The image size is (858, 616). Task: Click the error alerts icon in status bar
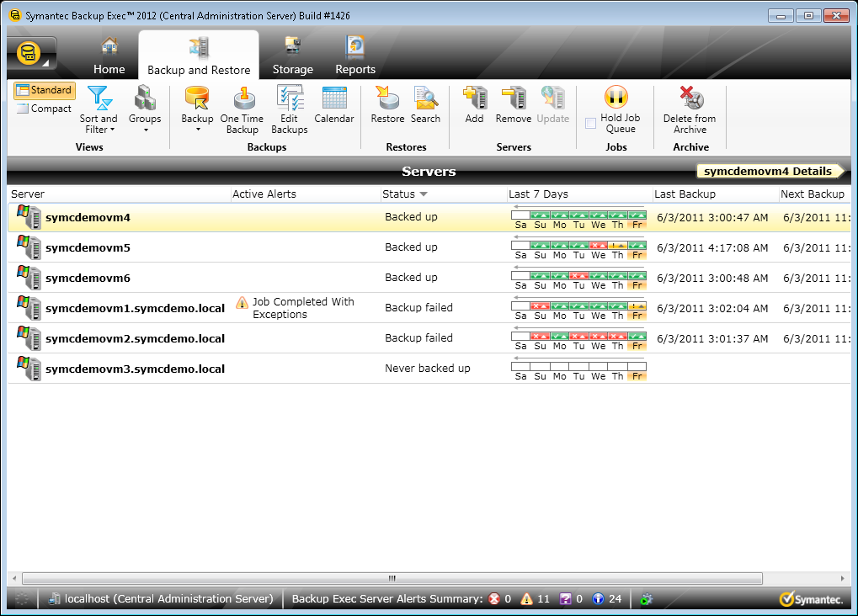494,599
